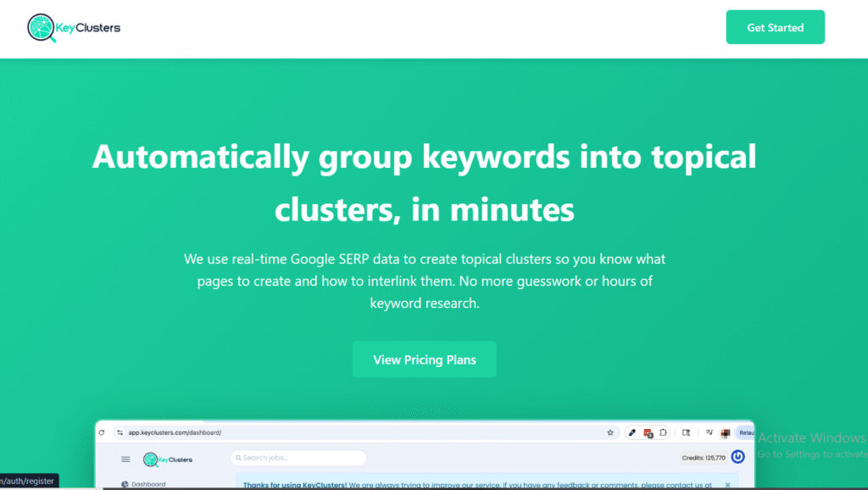Open the puzzle-piece extensions icon
This screenshot has width=868, height=490.
click(x=664, y=432)
